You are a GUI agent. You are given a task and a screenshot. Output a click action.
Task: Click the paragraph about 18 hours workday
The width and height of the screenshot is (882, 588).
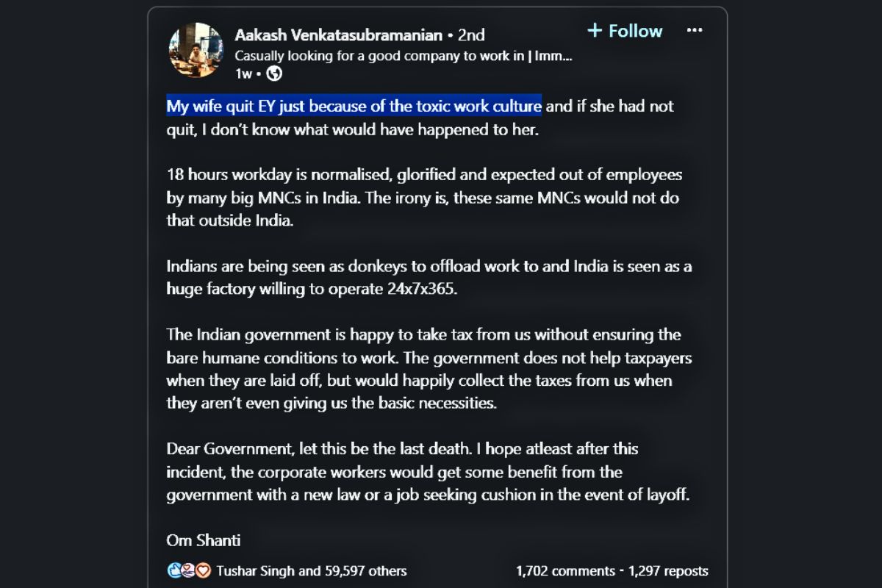[424, 198]
